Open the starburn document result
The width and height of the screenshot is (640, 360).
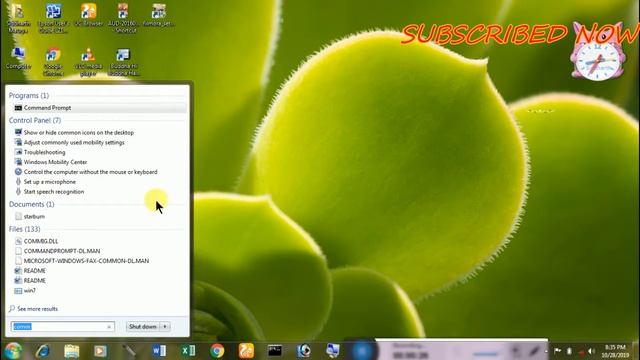tap(34, 216)
